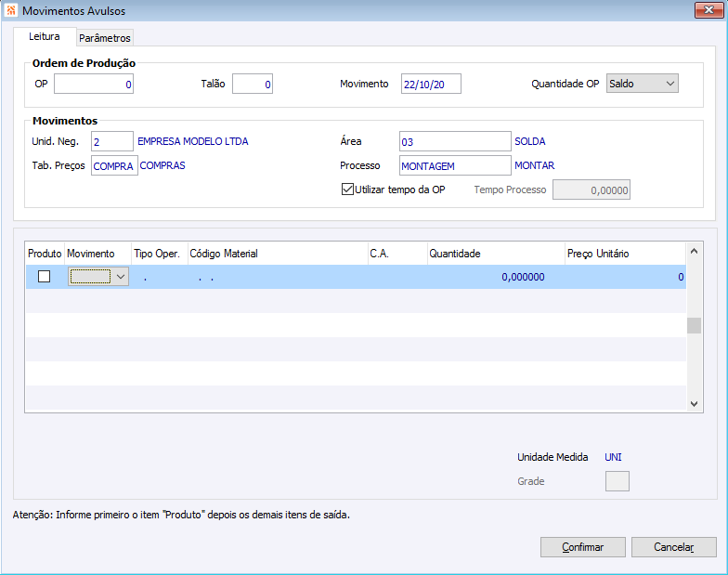
Task: Click the OP number input field
Action: point(94,84)
